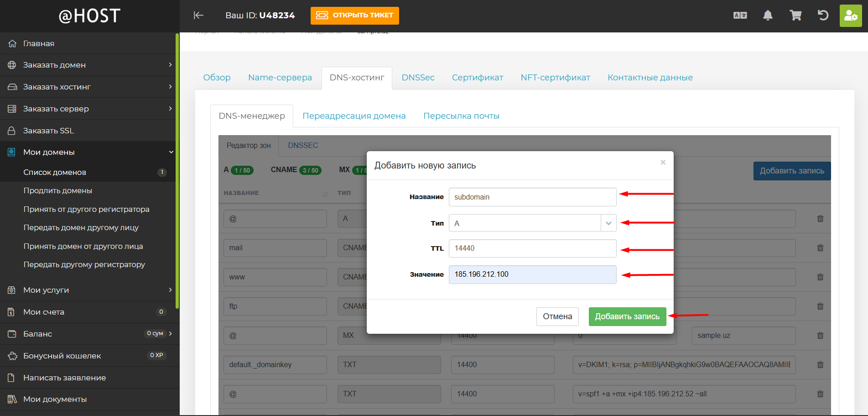Click the blue Добавить запись button behind dialog
Screen dimensions: 868x416
point(792,171)
